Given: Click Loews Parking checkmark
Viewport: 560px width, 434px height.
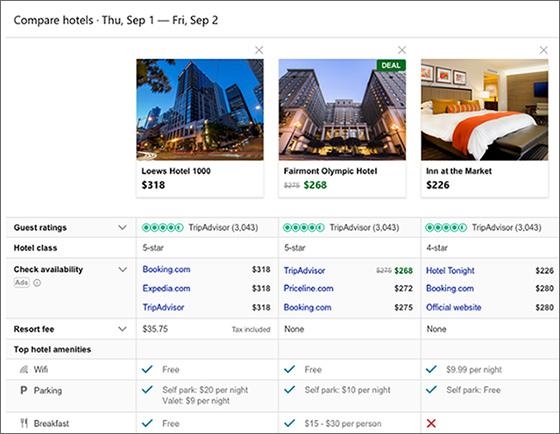Looking at the screenshot, I should point(147,390).
